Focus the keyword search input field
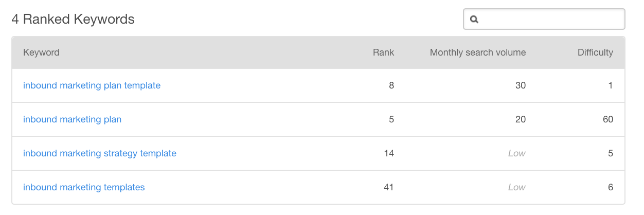The height and width of the screenshot is (215, 644). 550,20
